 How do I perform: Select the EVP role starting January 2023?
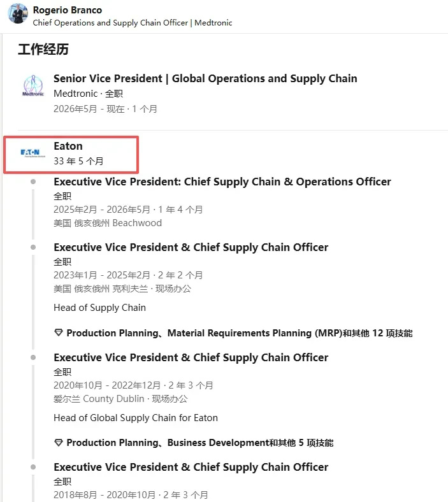tap(191, 247)
